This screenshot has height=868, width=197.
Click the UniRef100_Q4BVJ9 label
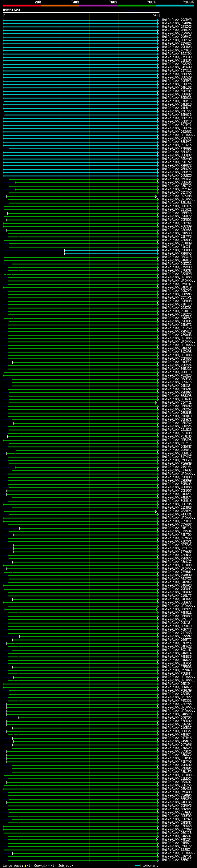point(176,287)
